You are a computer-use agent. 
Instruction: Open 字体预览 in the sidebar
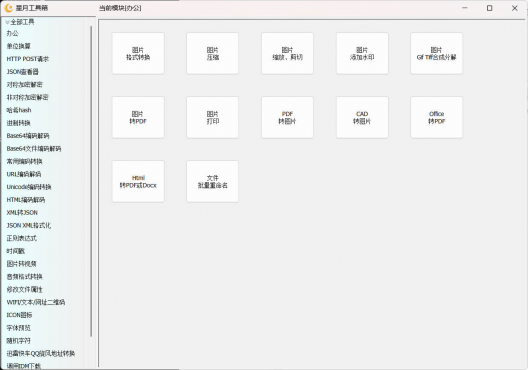coord(19,328)
